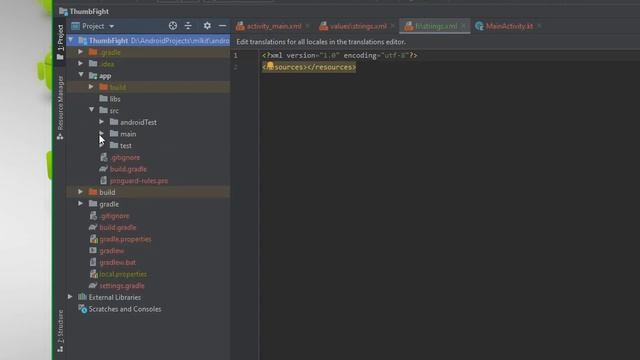640x360 pixels.
Task: Expand the root build folder
Action: (x=81, y=192)
